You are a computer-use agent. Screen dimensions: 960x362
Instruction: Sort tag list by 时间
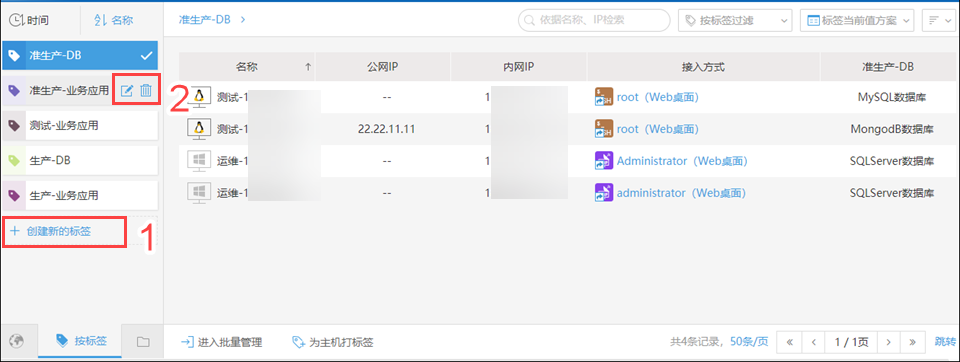click(29, 20)
